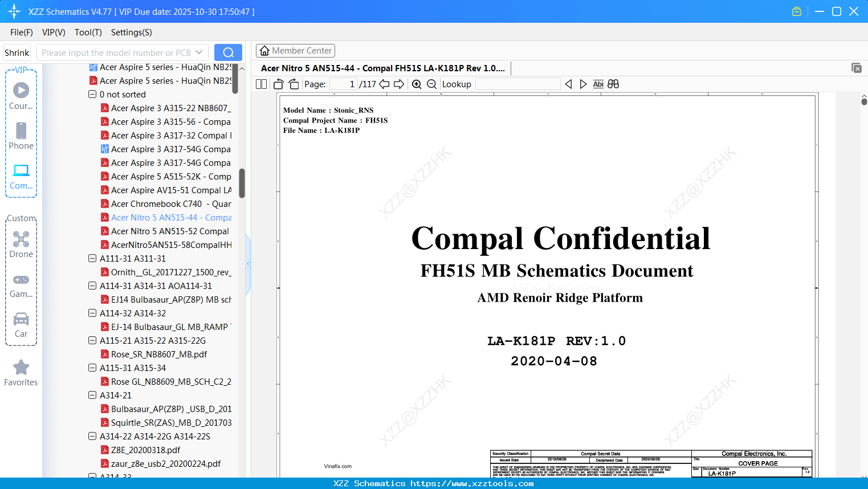Rotate the page clockwise
868x489 pixels.
pos(294,84)
